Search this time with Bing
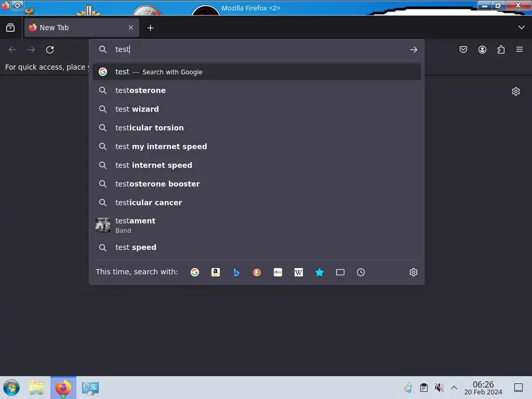The height and width of the screenshot is (399, 532). tap(236, 272)
